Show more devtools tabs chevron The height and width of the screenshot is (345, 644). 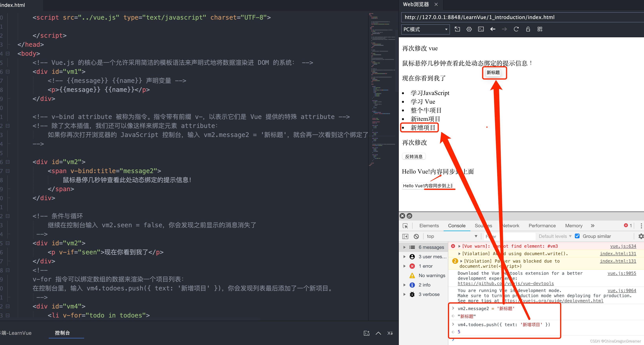pos(593,226)
